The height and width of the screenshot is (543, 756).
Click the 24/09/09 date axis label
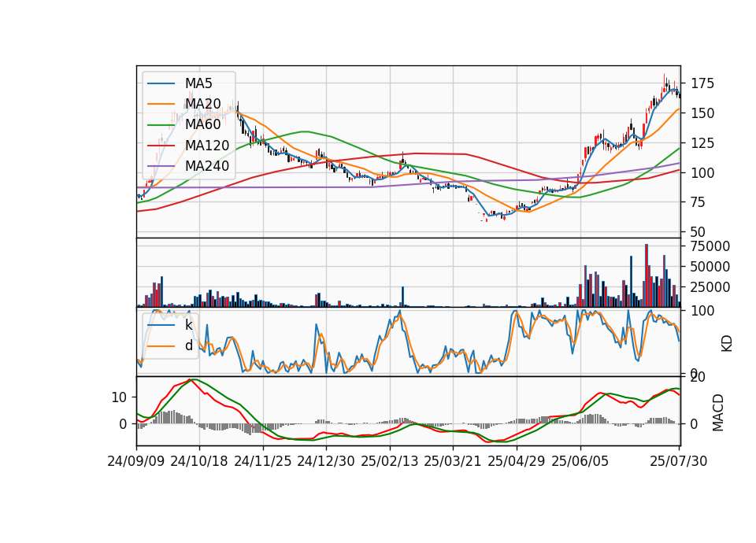pos(136,461)
